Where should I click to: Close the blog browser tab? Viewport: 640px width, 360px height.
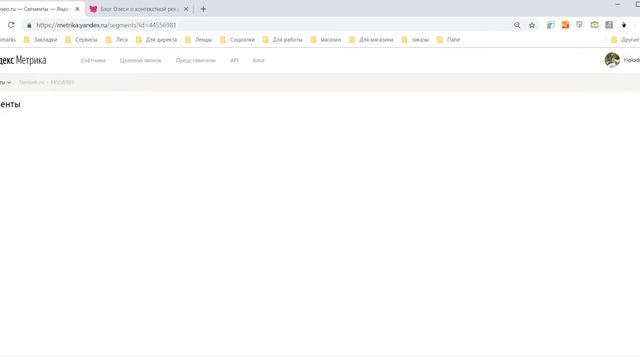click(x=186, y=9)
